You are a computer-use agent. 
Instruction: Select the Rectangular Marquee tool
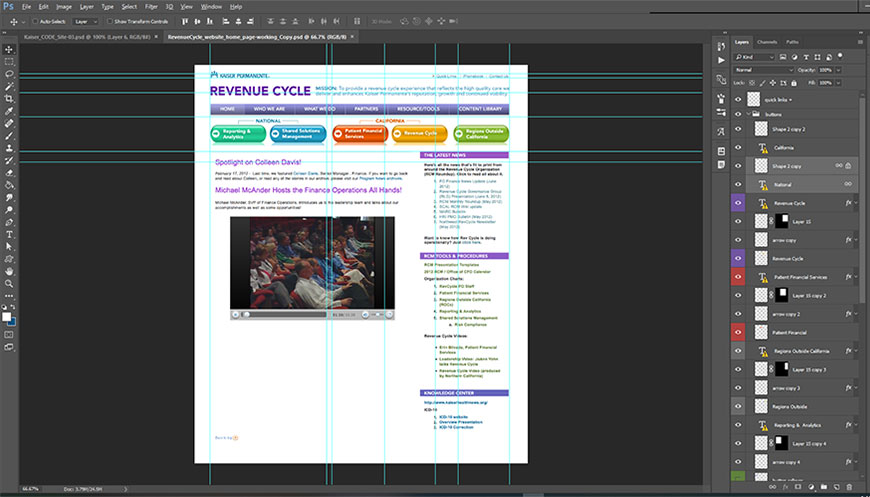tap(9, 62)
